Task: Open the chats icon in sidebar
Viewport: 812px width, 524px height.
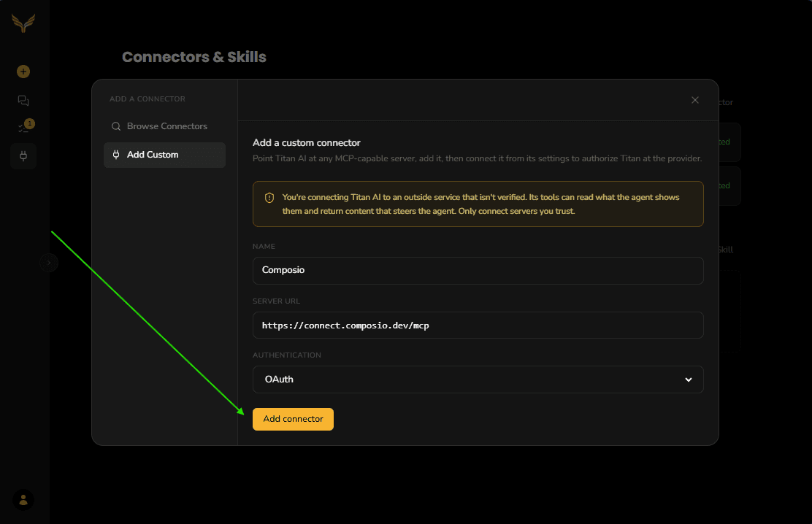Action: (x=23, y=101)
